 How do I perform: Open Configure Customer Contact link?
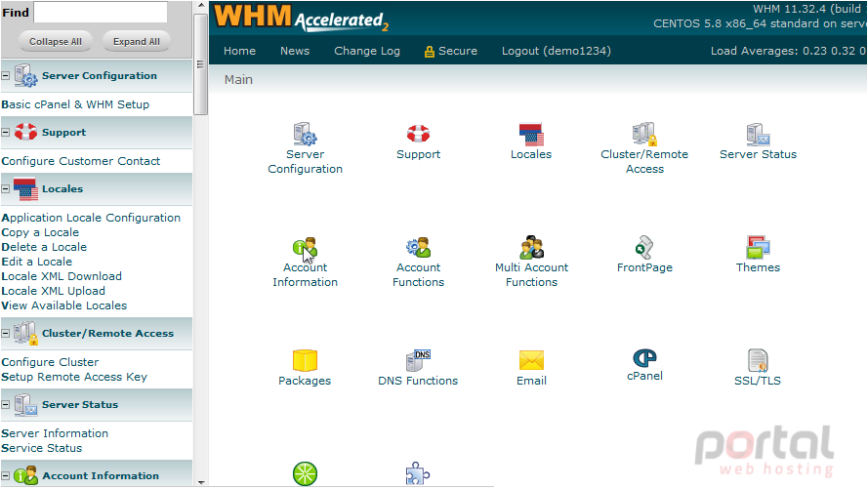coord(81,161)
